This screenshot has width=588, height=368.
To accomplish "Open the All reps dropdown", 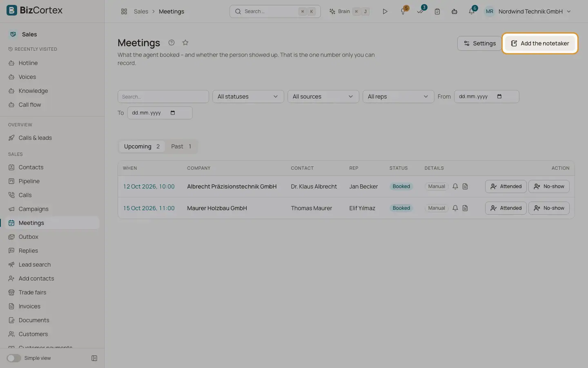I will pyautogui.click(x=399, y=96).
